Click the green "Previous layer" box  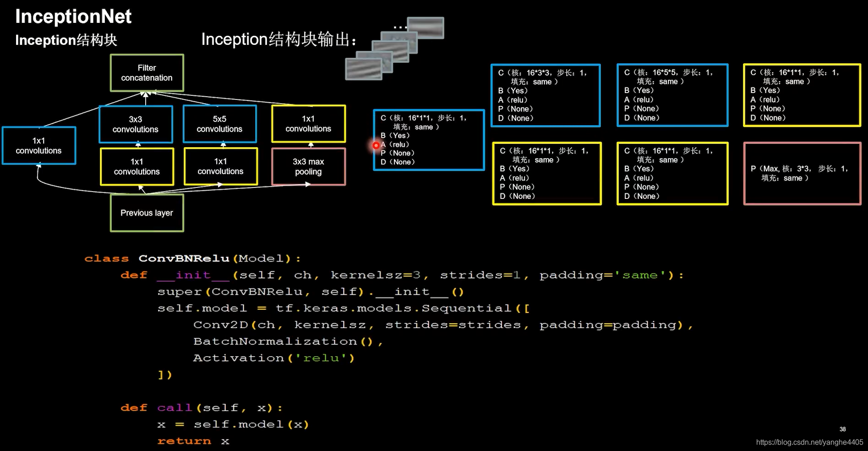click(x=147, y=213)
